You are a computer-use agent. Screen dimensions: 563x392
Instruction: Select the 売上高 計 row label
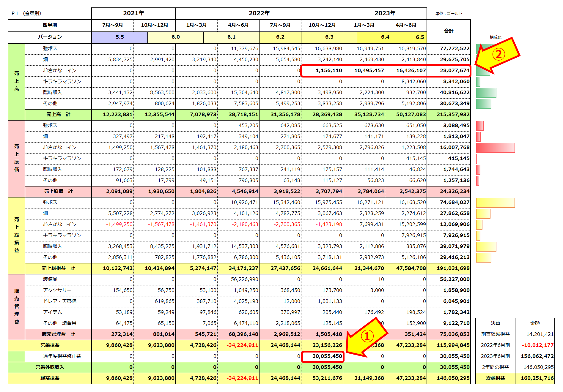[x=58, y=115]
